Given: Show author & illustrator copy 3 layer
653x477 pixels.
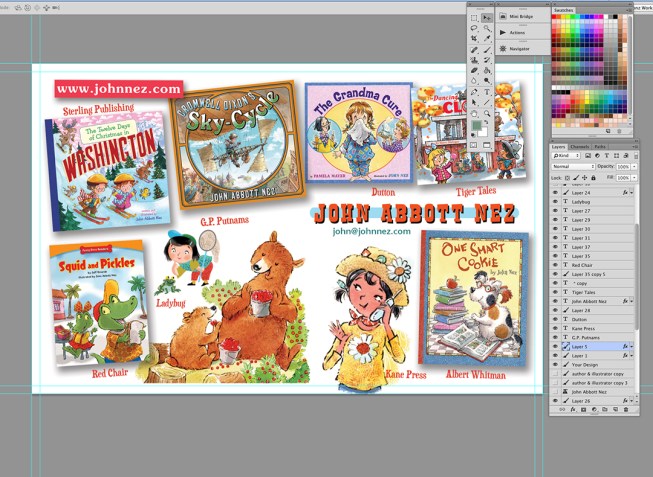Looking at the screenshot, I should [x=555, y=383].
